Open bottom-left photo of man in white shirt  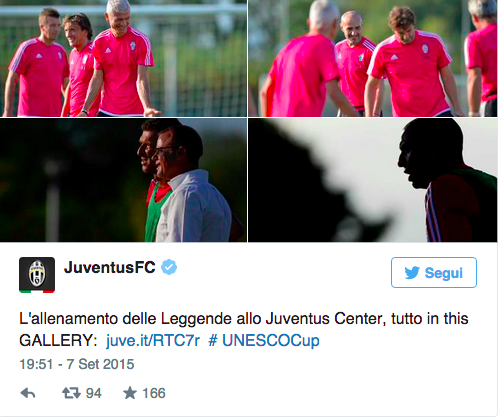coord(123,182)
